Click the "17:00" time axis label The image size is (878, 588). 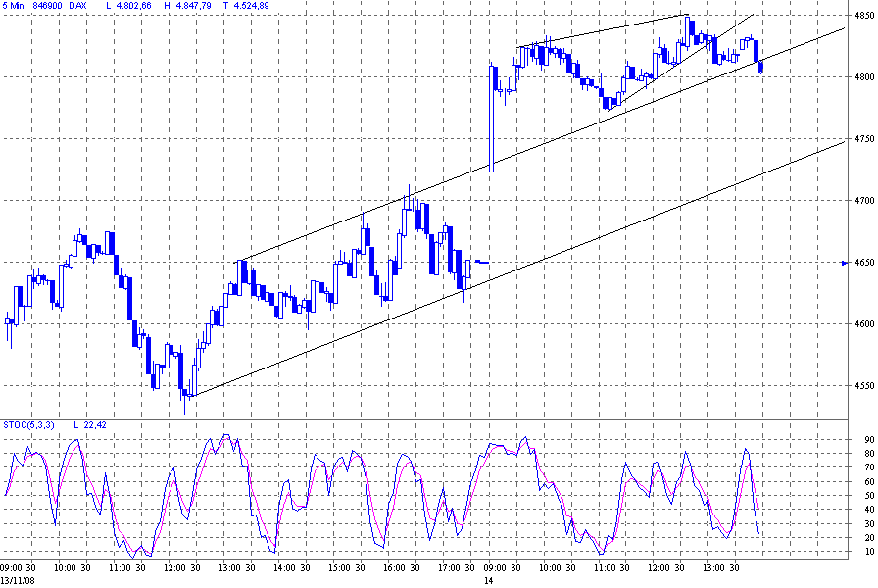pos(449,567)
